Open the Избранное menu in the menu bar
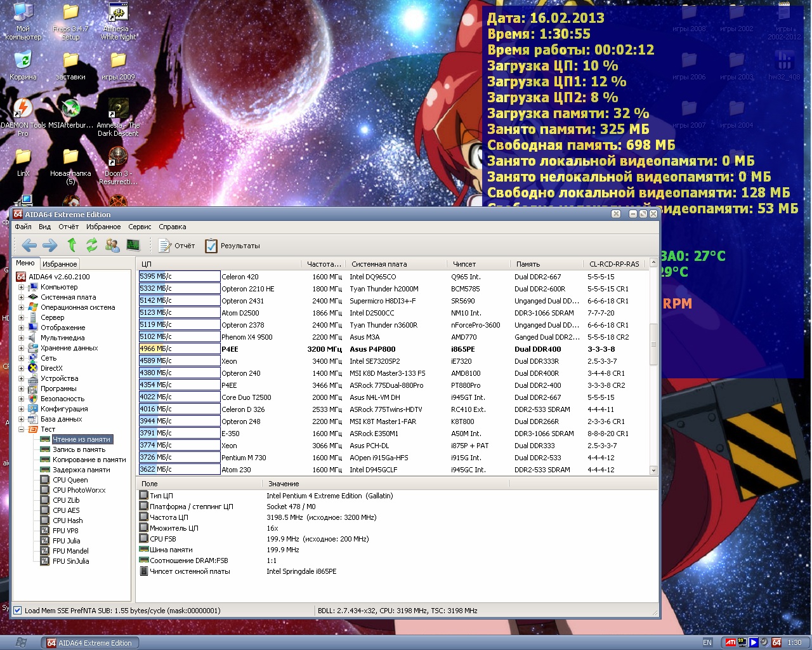Screen dimensions: 812x650 (x=103, y=227)
